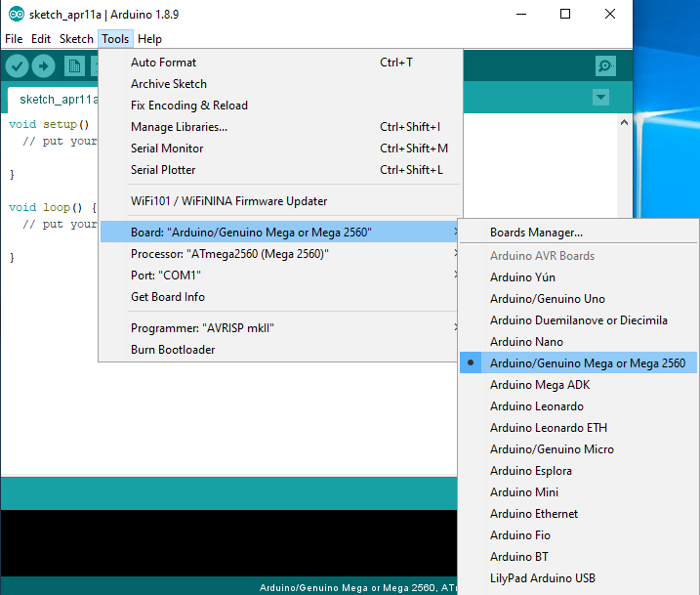Viewport: 700px width, 595px height.
Task: Click the Verify checkmark toolbar icon
Action: [x=17, y=65]
